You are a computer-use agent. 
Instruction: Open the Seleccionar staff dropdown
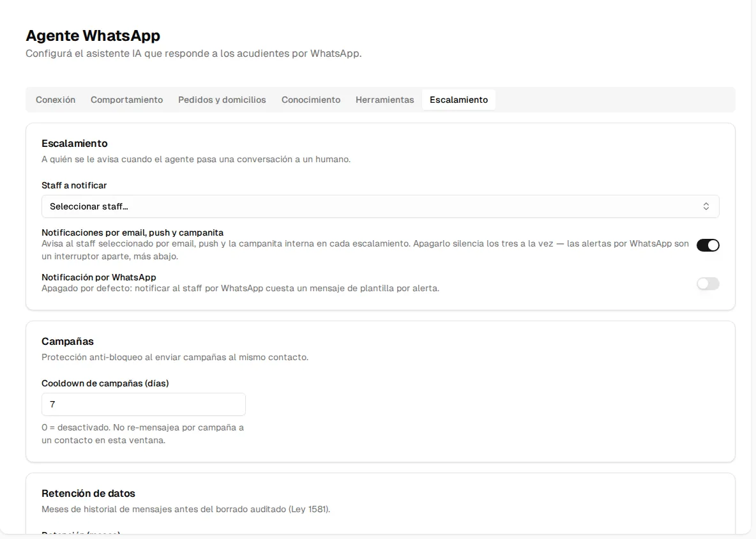[x=381, y=206]
